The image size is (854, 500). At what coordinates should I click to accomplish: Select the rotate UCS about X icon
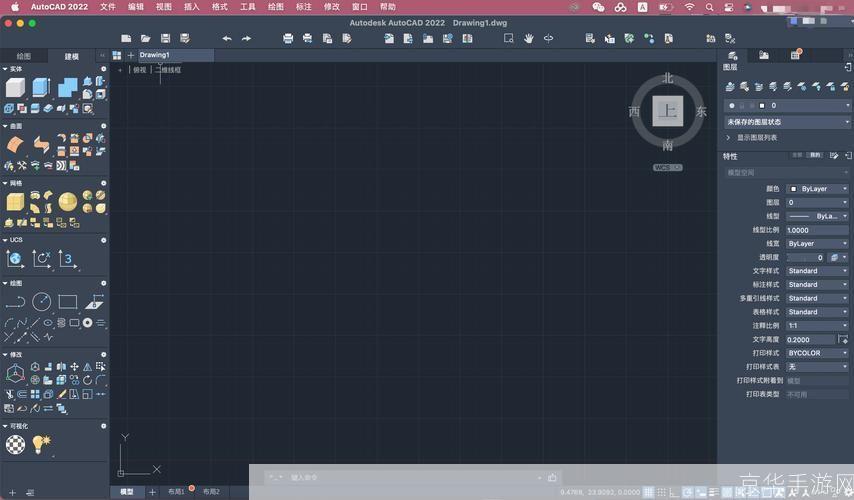coord(41,259)
